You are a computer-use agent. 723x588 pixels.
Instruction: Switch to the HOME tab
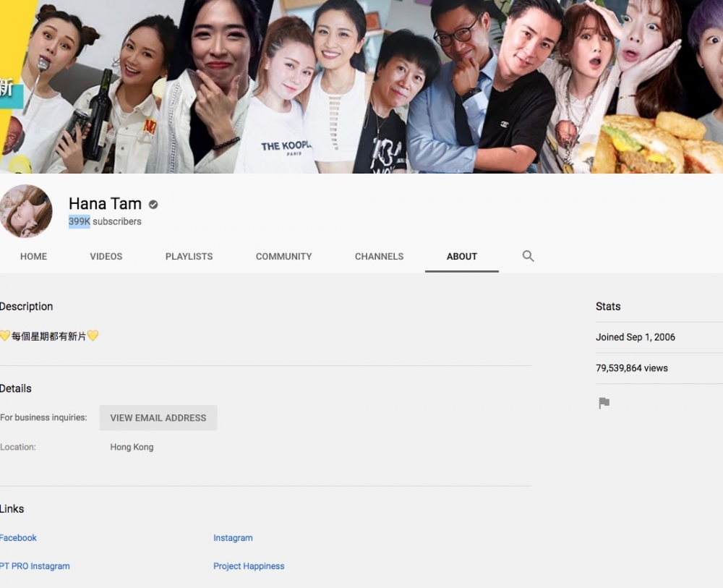coord(33,257)
